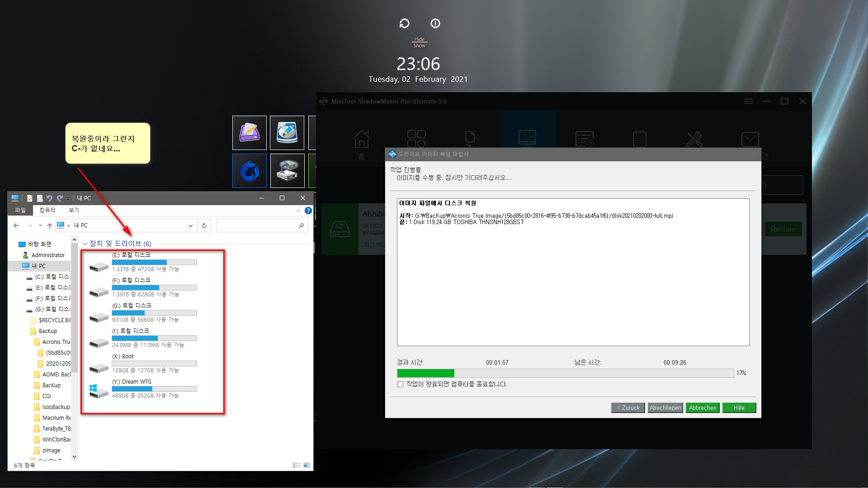
Task: Open customize quick access toolbar dropdown
Action: (x=68, y=199)
